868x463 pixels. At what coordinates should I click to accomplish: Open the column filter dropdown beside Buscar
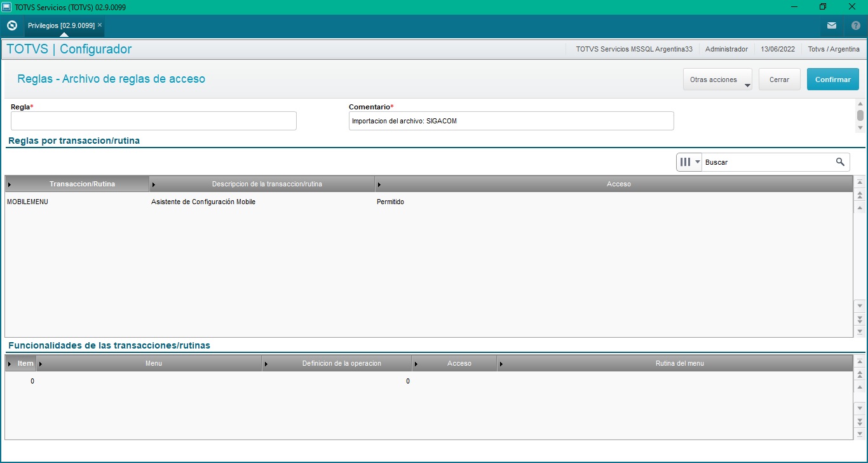coord(689,162)
